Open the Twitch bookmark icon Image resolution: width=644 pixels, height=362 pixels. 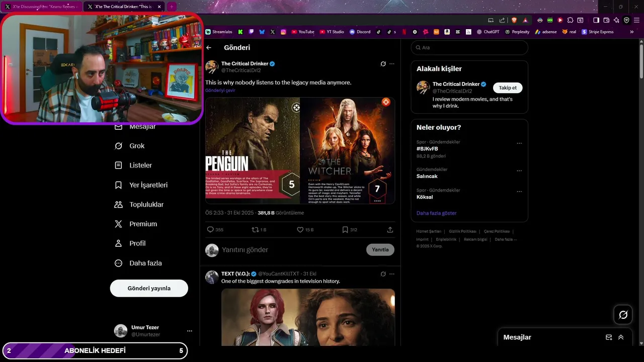coord(252,32)
